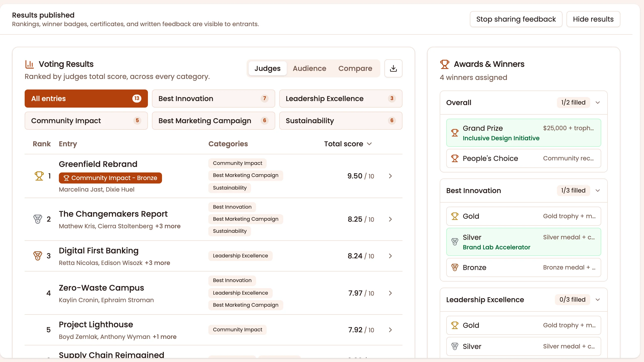Click the Awards & Winners trophy icon

445,64
